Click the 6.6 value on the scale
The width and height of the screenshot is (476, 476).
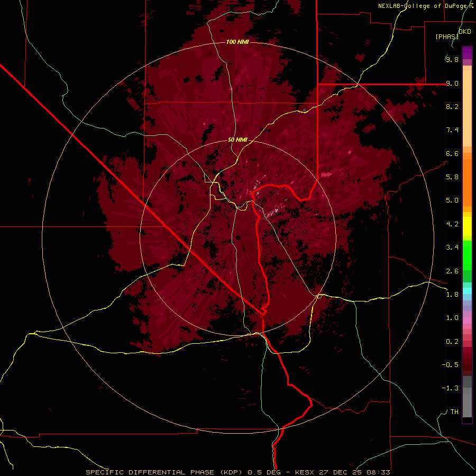pyautogui.click(x=452, y=153)
